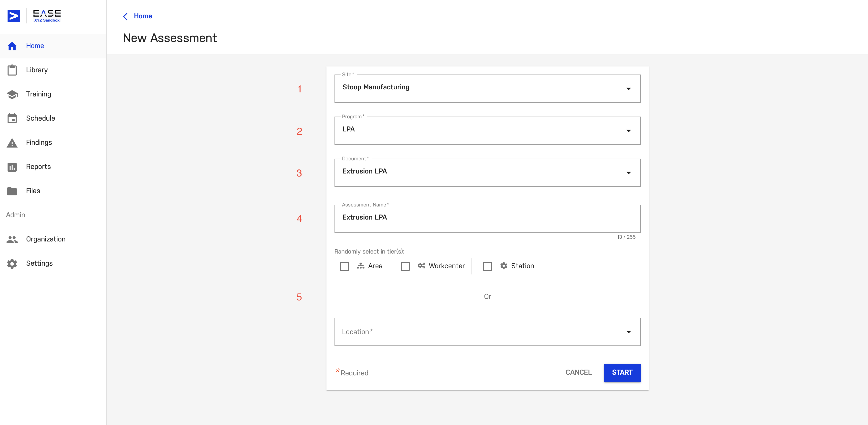Open Organization under Admin
Screen dimensions: 868x425
coord(53,239)
